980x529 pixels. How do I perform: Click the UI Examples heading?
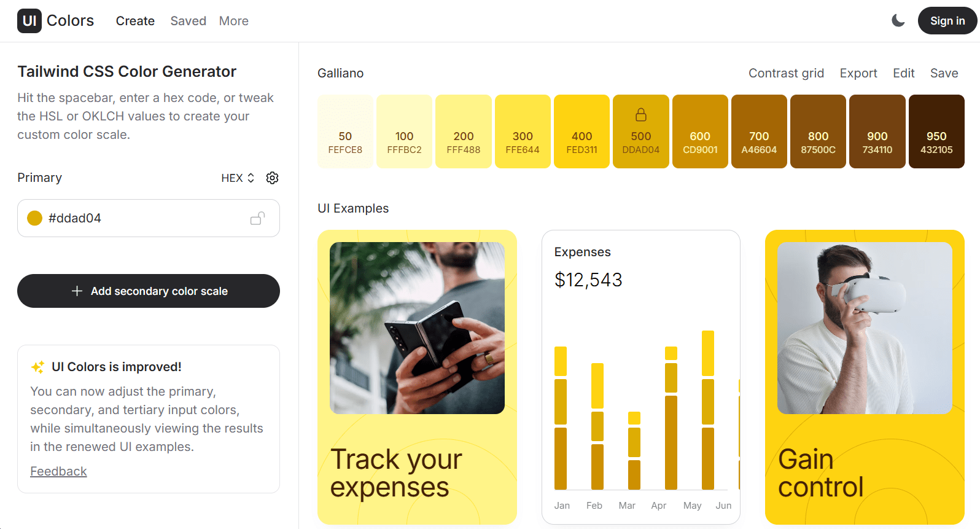353,208
